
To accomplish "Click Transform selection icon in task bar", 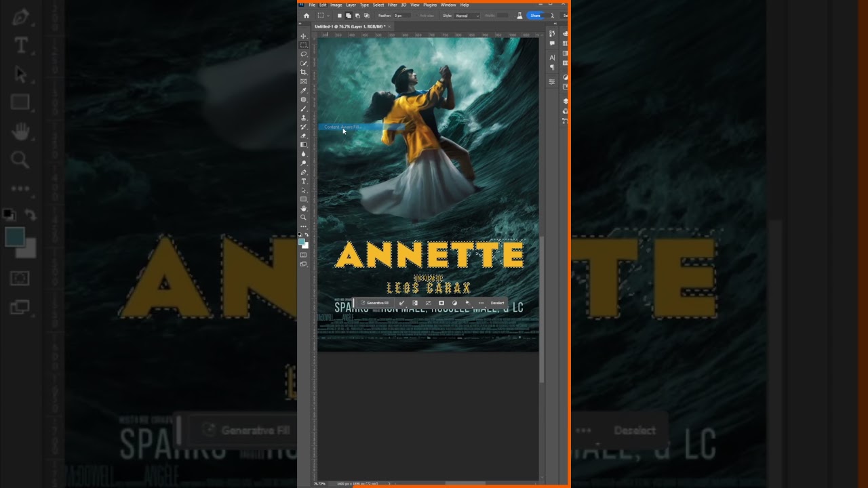I will 429,303.
